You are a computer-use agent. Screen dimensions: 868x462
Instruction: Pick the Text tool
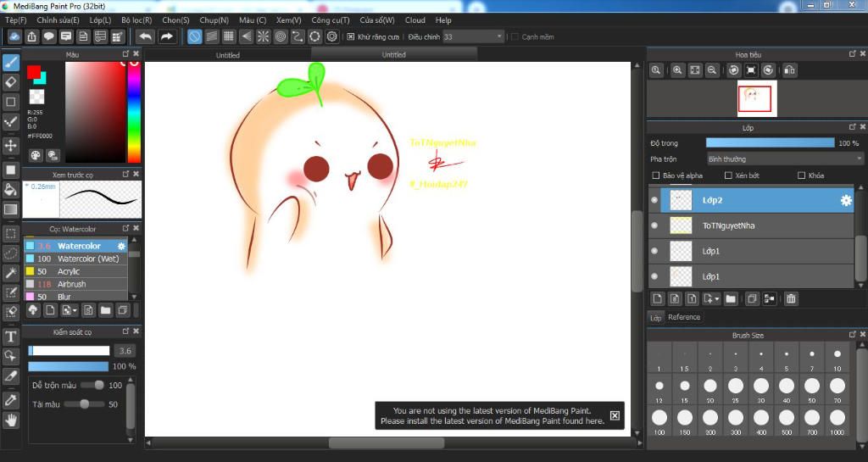tap(11, 337)
